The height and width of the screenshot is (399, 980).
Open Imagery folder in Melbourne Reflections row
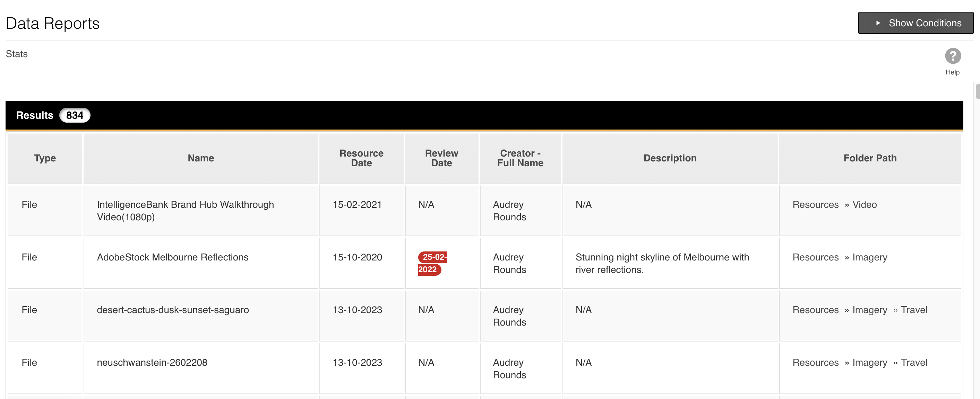[x=869, y=257]
